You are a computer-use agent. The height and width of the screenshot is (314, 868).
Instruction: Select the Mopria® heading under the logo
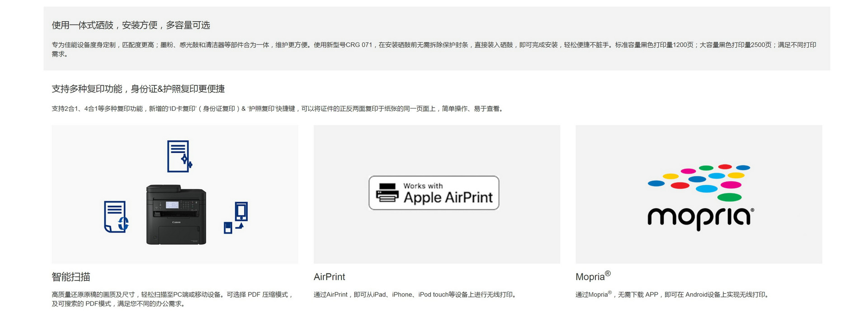coord(593,276)
